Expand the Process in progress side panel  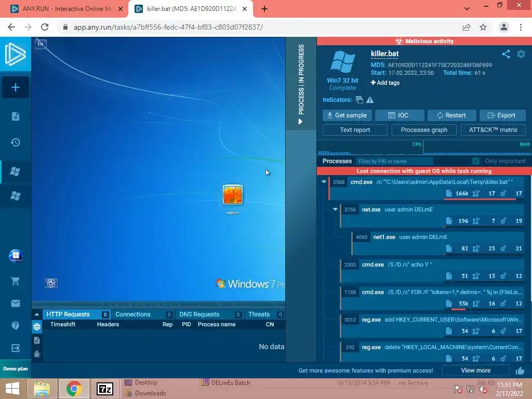click(x=301, y=84)
